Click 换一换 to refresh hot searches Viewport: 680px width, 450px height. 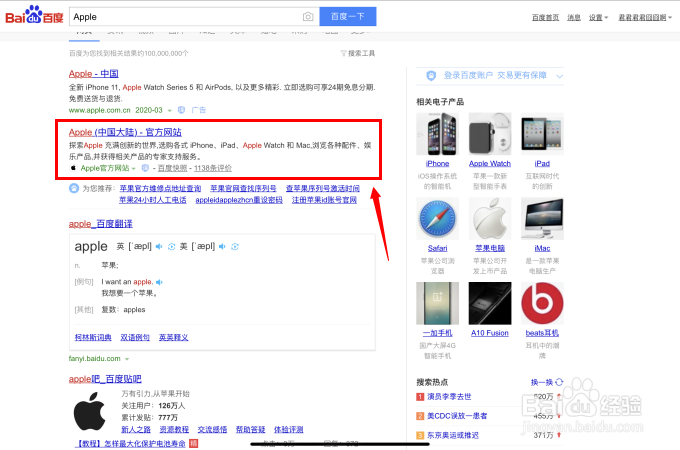542,382
